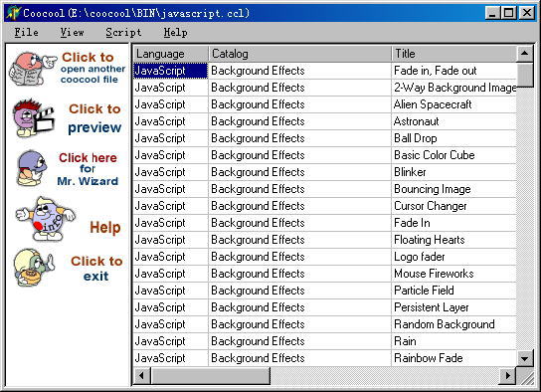
Task: Open the View menu
Action: 72,33
